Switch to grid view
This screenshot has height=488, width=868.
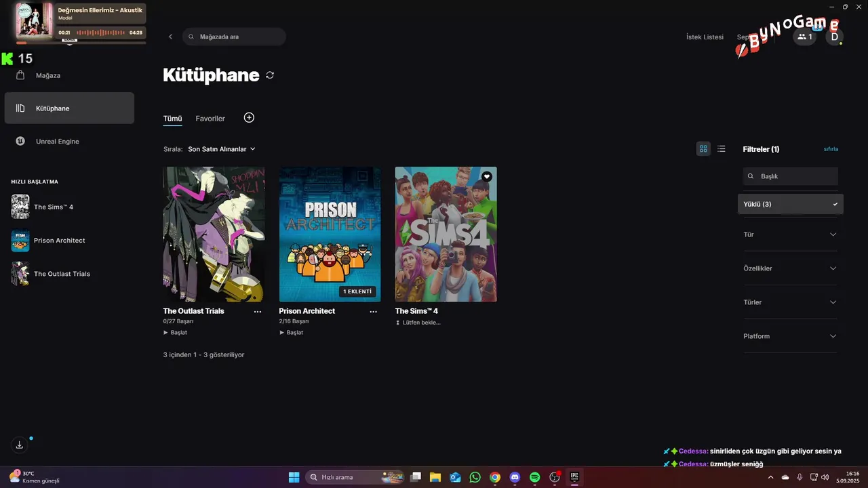[x=703, y=149]
